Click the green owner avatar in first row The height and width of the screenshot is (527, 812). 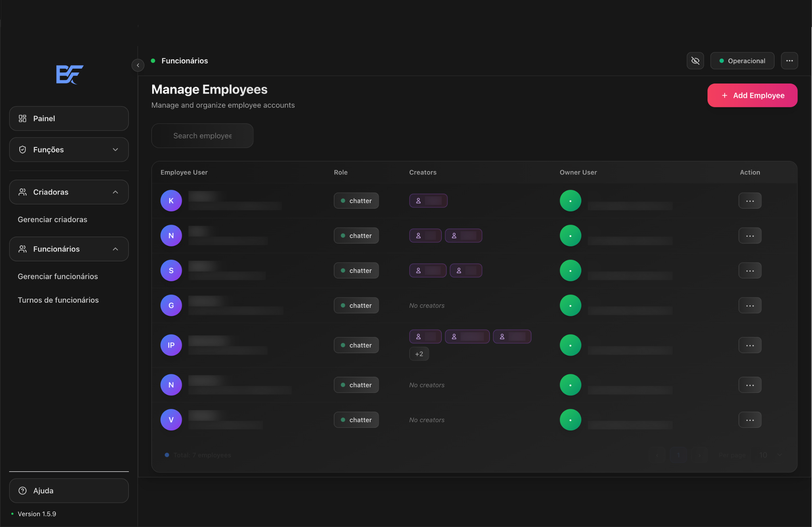pos(570,200)
